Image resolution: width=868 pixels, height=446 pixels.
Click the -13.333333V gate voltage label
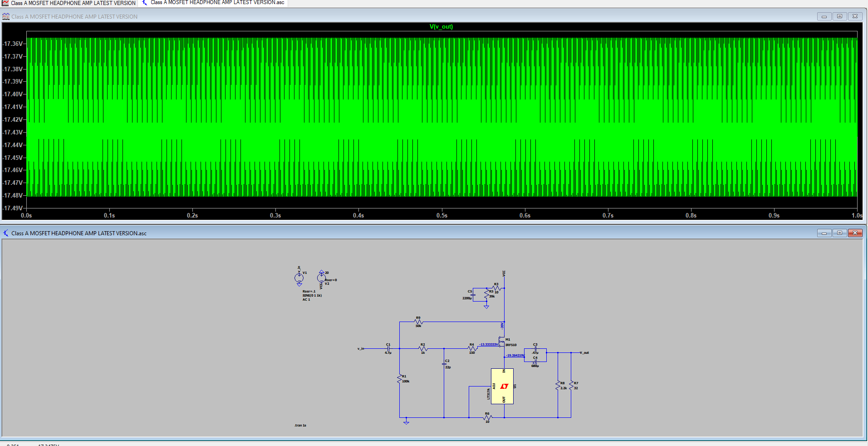coord(488,345)
